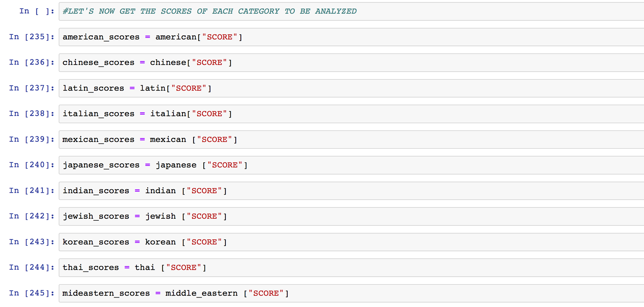Click the korean_scores code cell

351,242
